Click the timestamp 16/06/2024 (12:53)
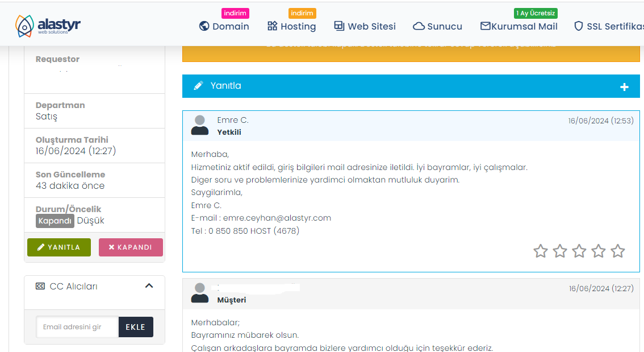Image resolution: width=644 pixels, height=352 pixels. 601,121
